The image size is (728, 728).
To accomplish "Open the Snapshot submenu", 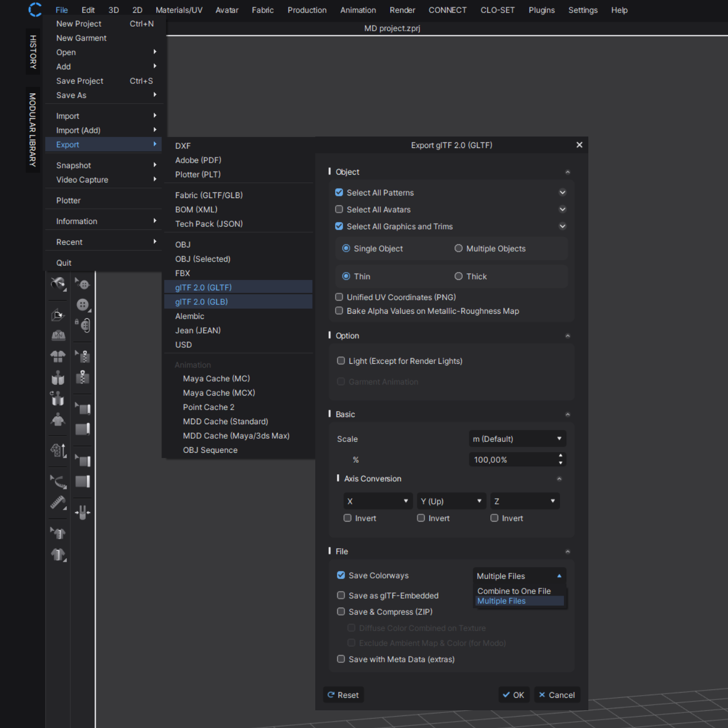I will click(x=104, y=165).
